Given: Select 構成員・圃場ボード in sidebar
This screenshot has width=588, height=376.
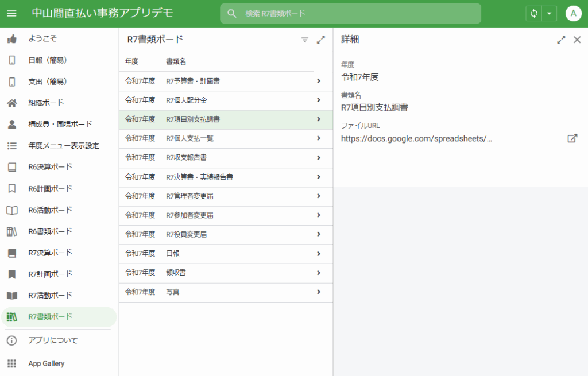Looking at the screenshot, I should point(59,125).
